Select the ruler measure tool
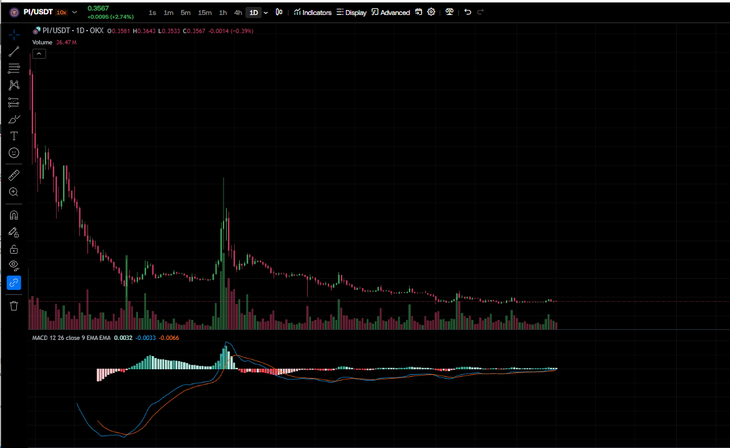This screenshot has width=730, height=448. pos(14,175)
